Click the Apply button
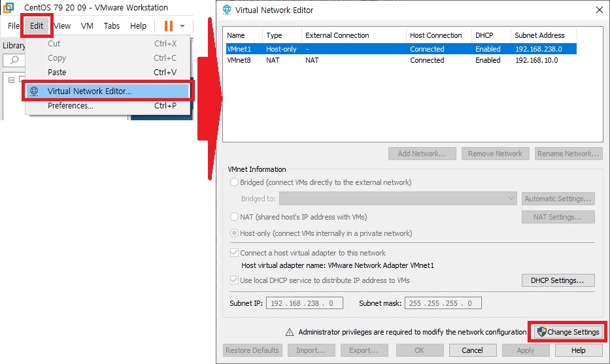 pyautogui.click(x=526, y=350)
